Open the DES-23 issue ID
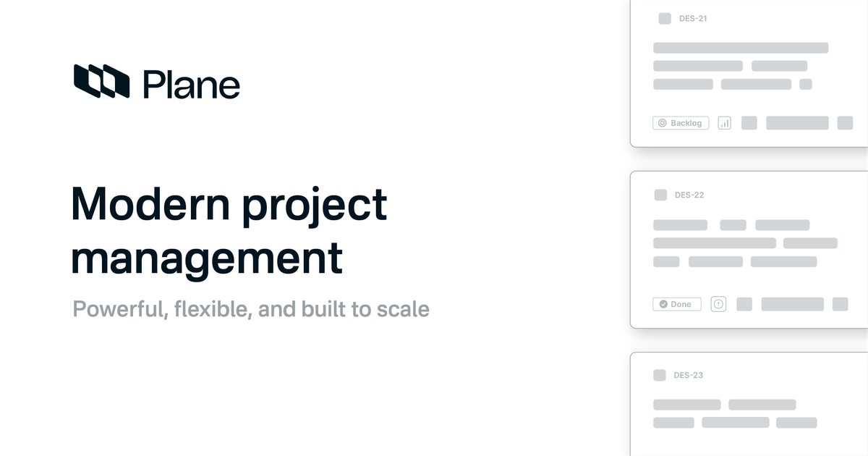868x456 pixels. (x=689, y=375)
